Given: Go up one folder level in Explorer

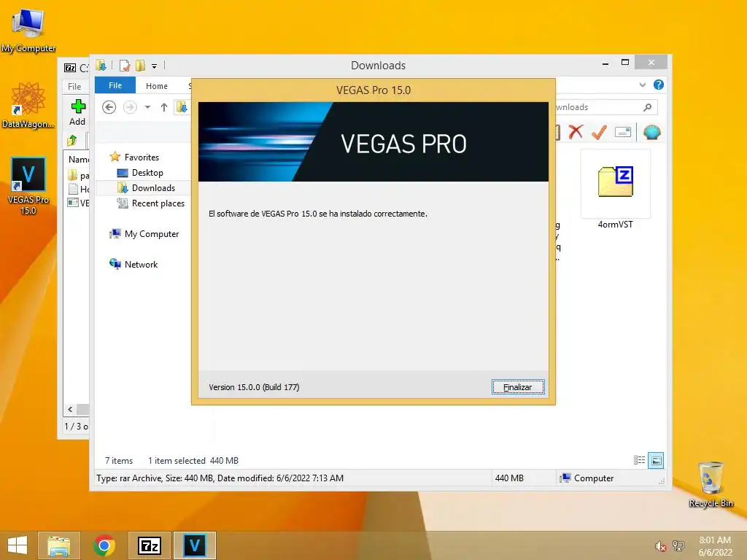Looking at the screenshot, I should tap(164, 107).
